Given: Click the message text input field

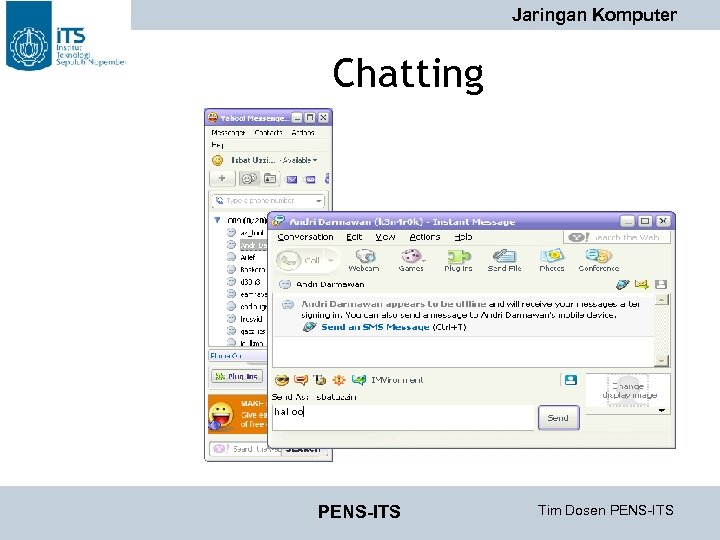Looking at the screenshot, I should 404,418.
